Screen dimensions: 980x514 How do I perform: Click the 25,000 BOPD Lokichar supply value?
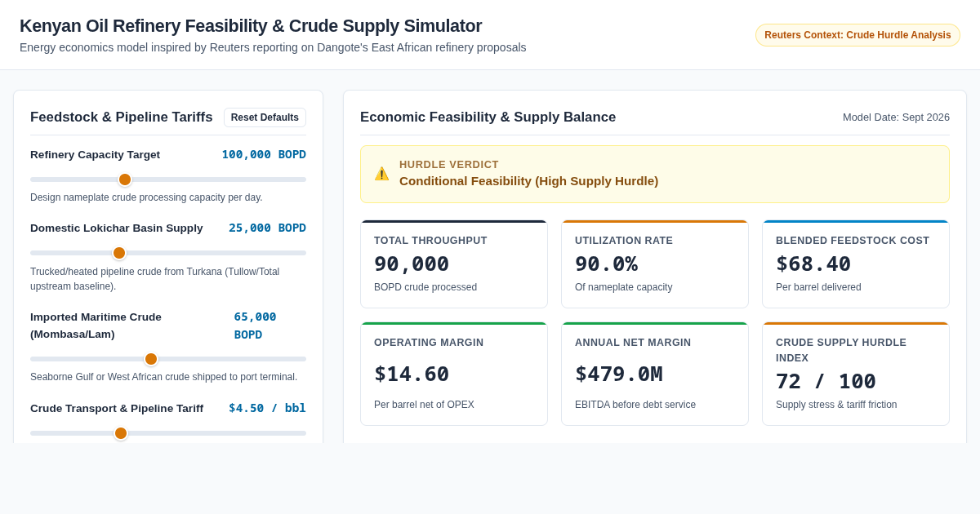[x=267, y=228]
